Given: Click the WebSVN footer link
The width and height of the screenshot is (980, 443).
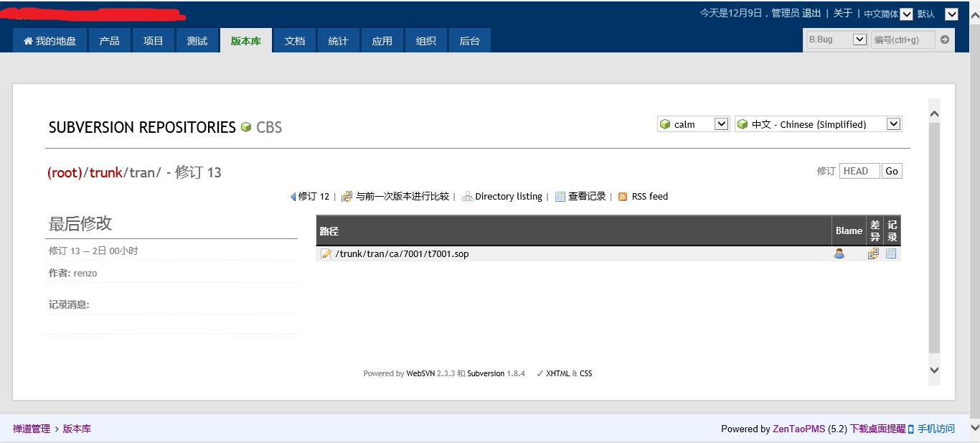Looking at the screenshot, I should click(420, 373).
